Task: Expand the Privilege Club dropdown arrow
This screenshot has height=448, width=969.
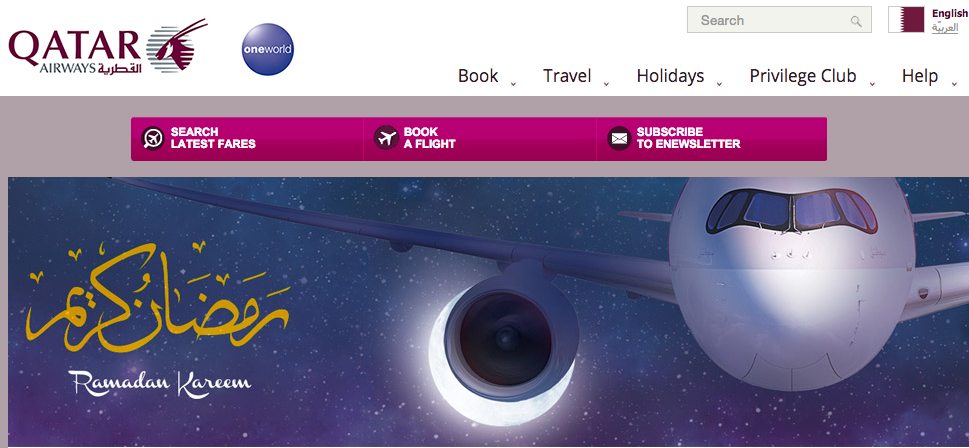Action: click(x=872, y=84)
